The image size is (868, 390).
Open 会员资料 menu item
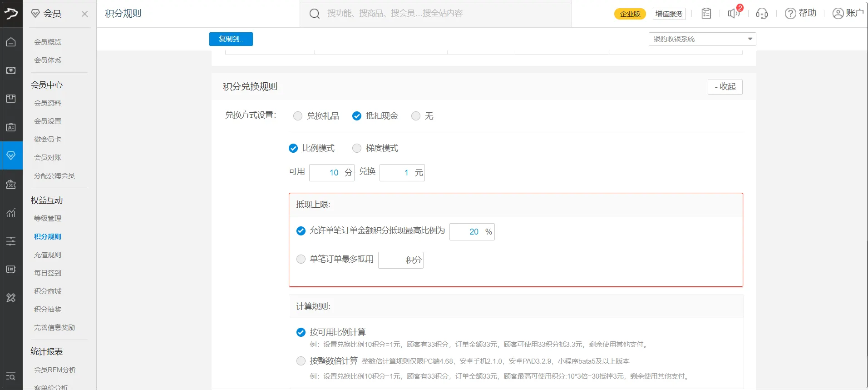coord(48,103)
